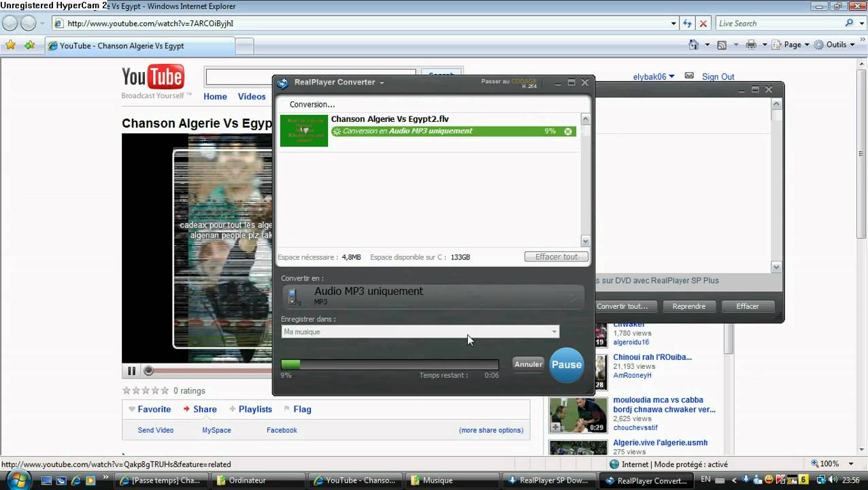Open the 100% zoom level dropdown
Image resolution: width=868 pixels, height=490 pixels.
(x=852, y=464)
